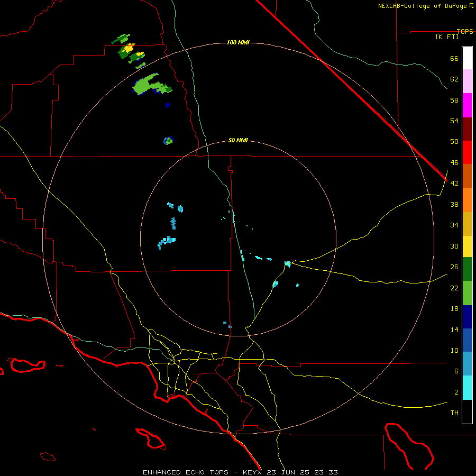476x476 pixels.
Task: Click the dark red 54 kft legend swatch
Action: pyautogui.click(x=467, y=129)
